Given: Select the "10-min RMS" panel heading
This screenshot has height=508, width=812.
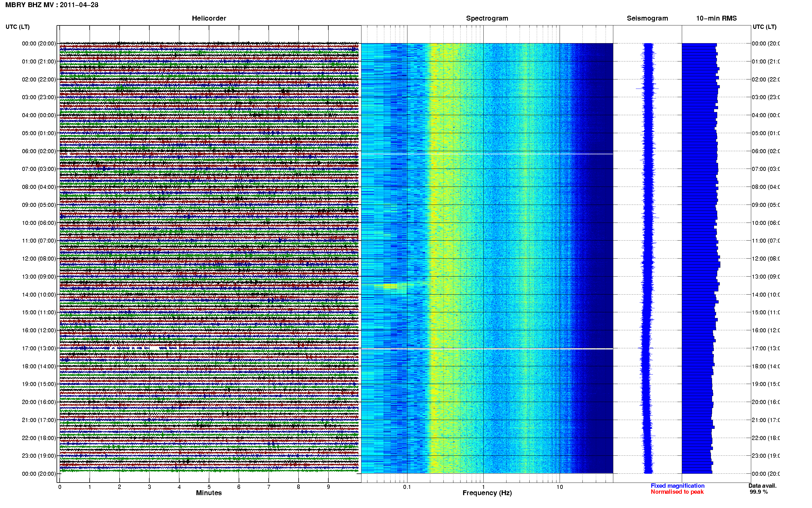Looking at the screenshot, I should click(716, 19).
